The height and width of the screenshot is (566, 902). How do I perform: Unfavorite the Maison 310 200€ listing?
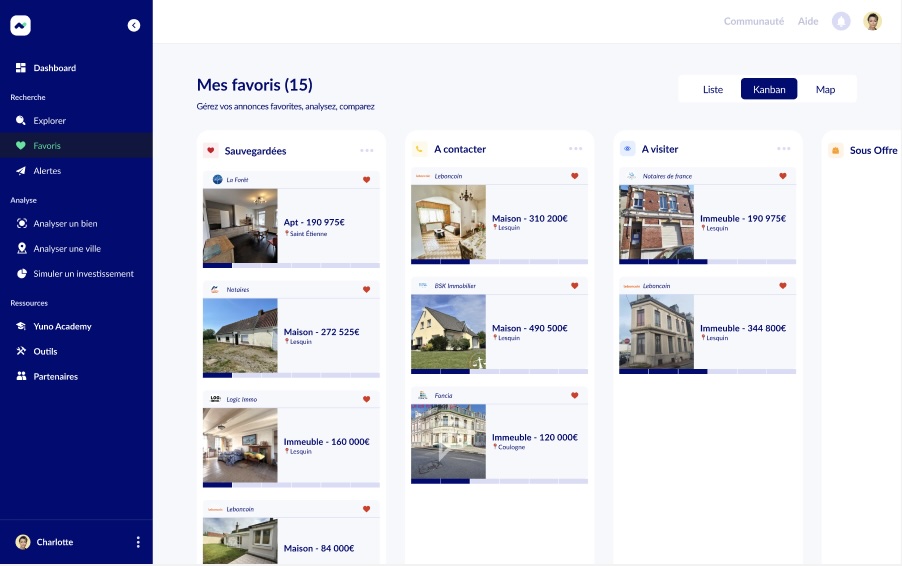coord(575,176)
